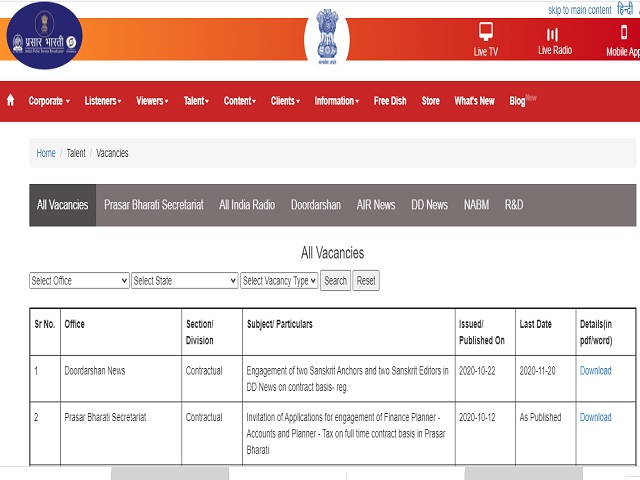Switch to the Doordarshan tab
The image size is (640, 480).
(316, 205)
